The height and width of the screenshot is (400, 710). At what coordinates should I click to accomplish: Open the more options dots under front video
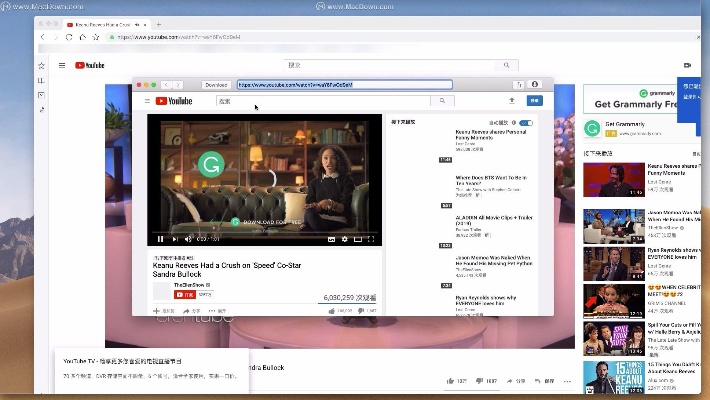click(x=212, y=311)
